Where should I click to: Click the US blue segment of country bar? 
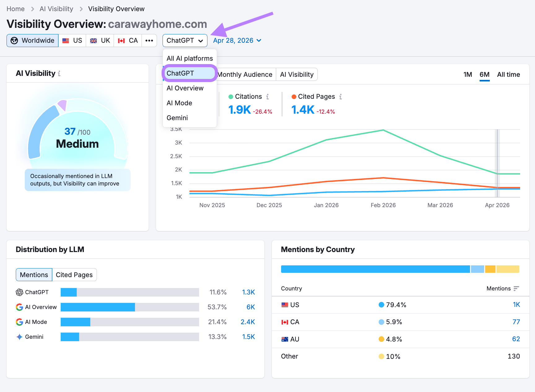coord(376,269)
